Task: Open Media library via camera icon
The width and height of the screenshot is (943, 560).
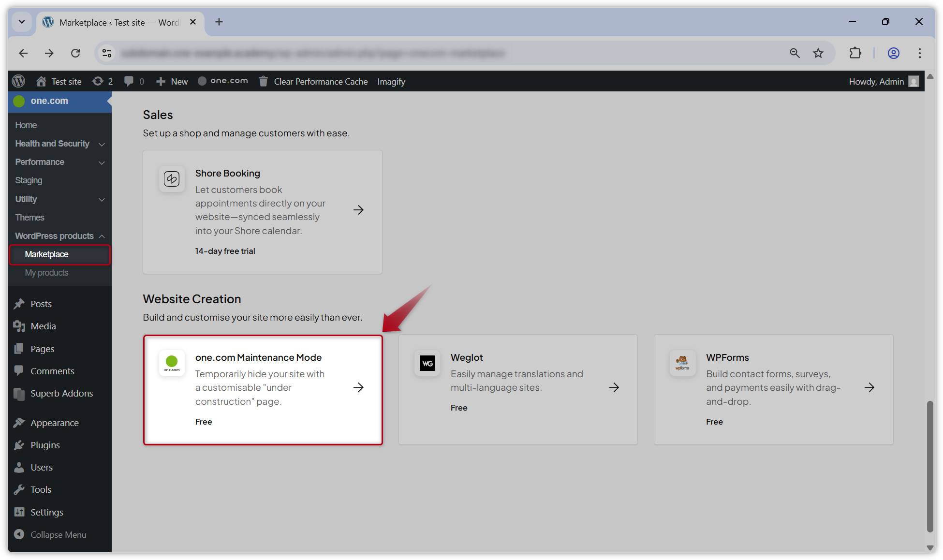Action: point(19,326)
